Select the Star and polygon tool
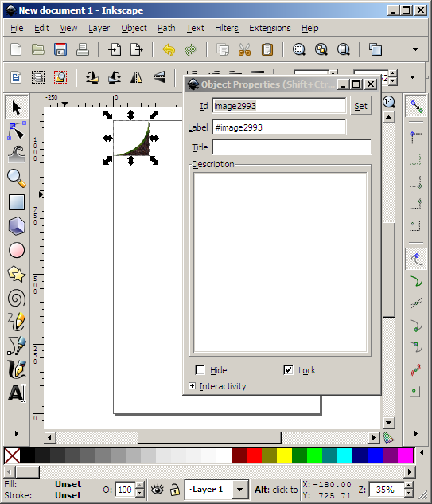The width and height of the screenshot is (432, 504). tap(17, 274)
